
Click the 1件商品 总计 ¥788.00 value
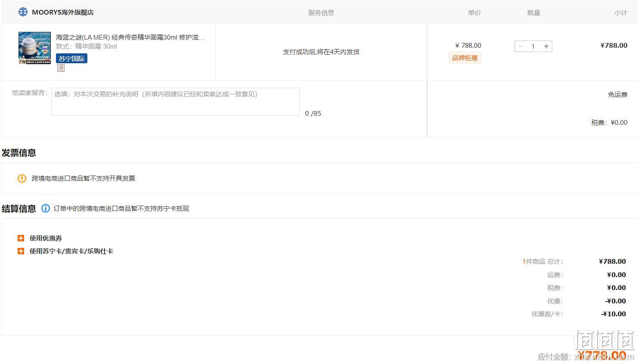click(612, 261)
